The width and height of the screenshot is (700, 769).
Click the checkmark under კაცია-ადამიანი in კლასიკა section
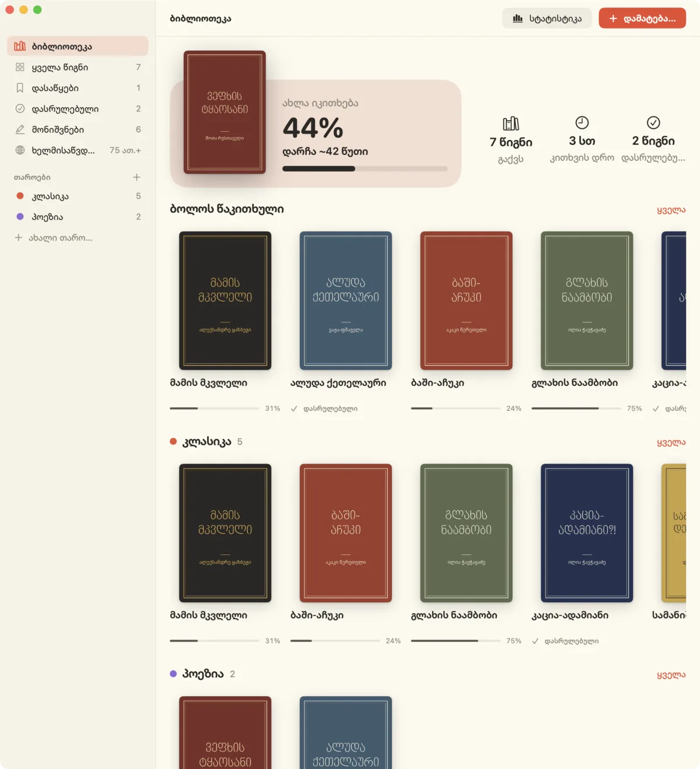535,641
